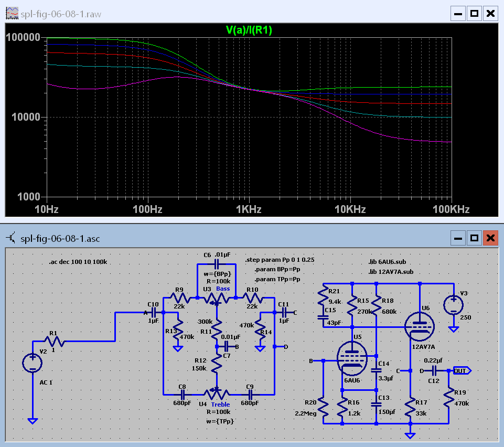The width and height of the screenshot is (504, 447).
Task: Click the schematic window title bar icon
Action: (x=11, y=239)
